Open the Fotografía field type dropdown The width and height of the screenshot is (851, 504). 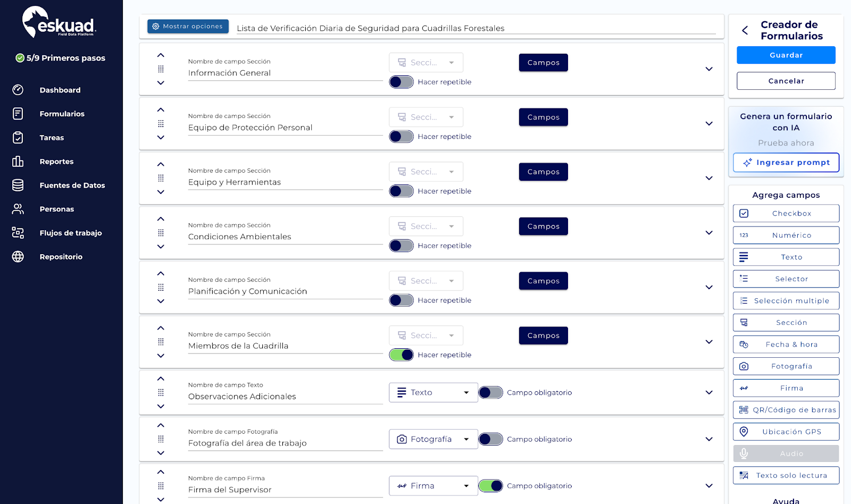coord(433,439)
